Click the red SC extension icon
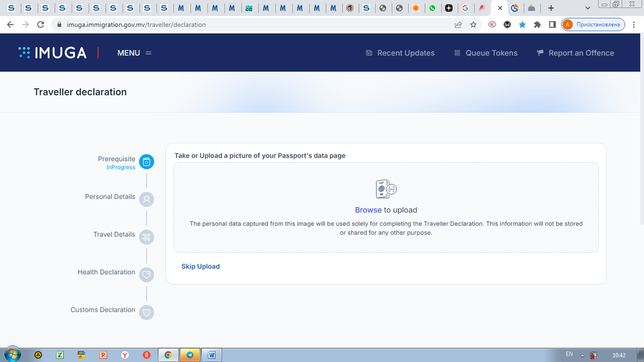This screenshot has width=644, height=362. tap(492, 25)
